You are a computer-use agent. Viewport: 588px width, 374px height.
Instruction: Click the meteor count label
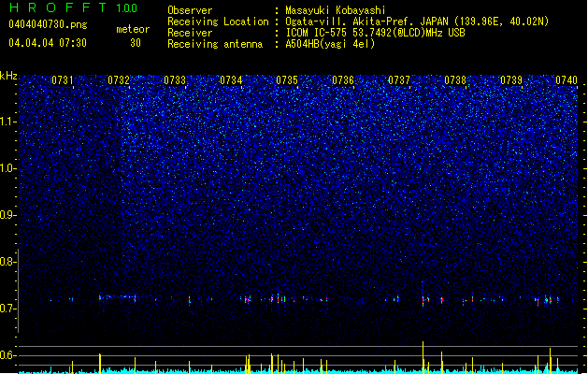tap(133, 29)
